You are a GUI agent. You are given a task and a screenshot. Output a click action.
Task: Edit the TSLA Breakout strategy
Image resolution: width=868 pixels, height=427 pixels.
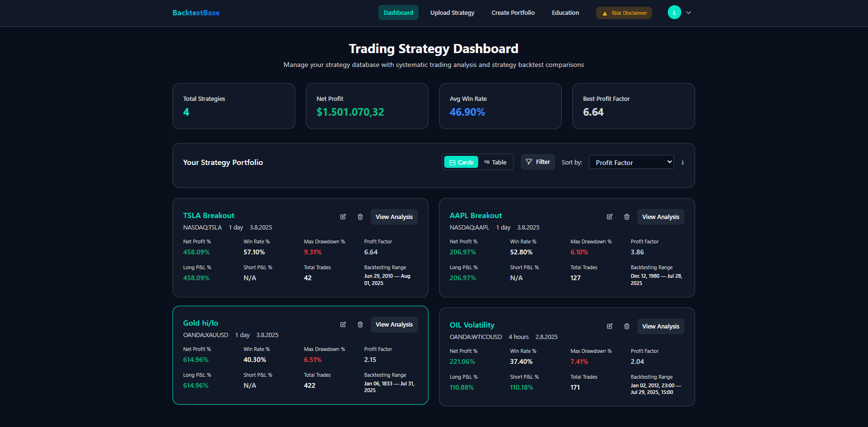(x=343, y=217)
